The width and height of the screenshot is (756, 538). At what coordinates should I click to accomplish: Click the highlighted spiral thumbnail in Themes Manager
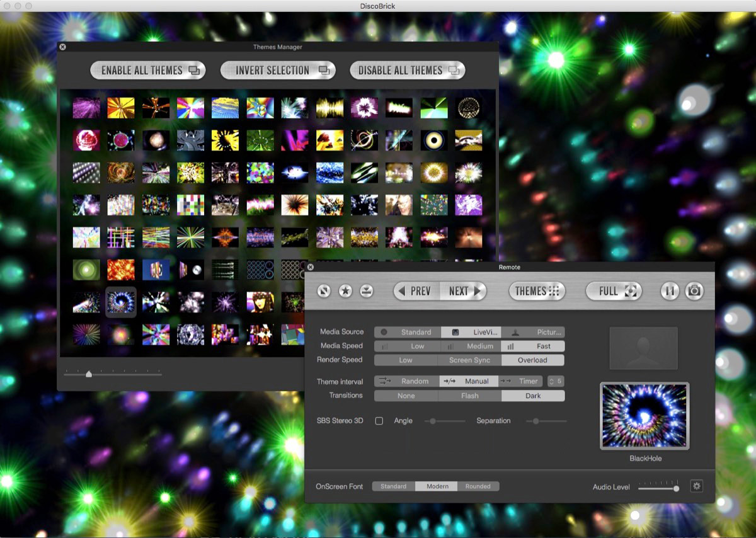pyautogui.click(x=121, y=302)
